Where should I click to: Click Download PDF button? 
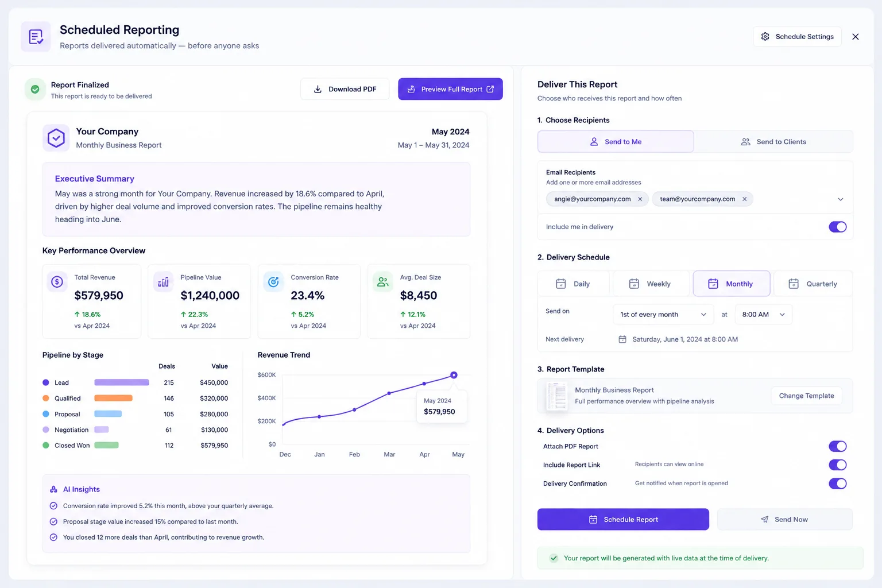[x=345, y=89]
